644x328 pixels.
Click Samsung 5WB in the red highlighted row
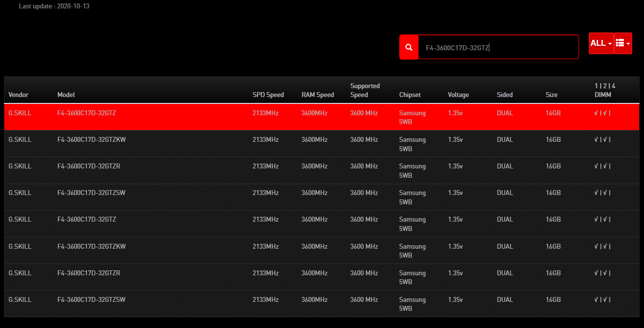412,118
